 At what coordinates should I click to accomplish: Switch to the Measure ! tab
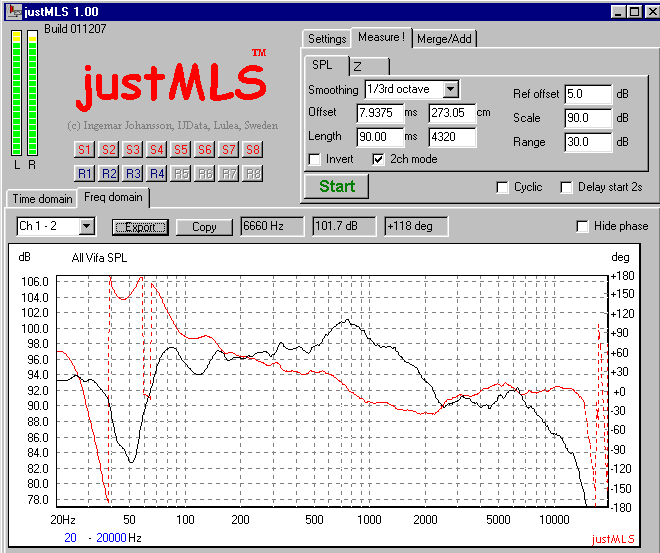[x=381, y=37]
